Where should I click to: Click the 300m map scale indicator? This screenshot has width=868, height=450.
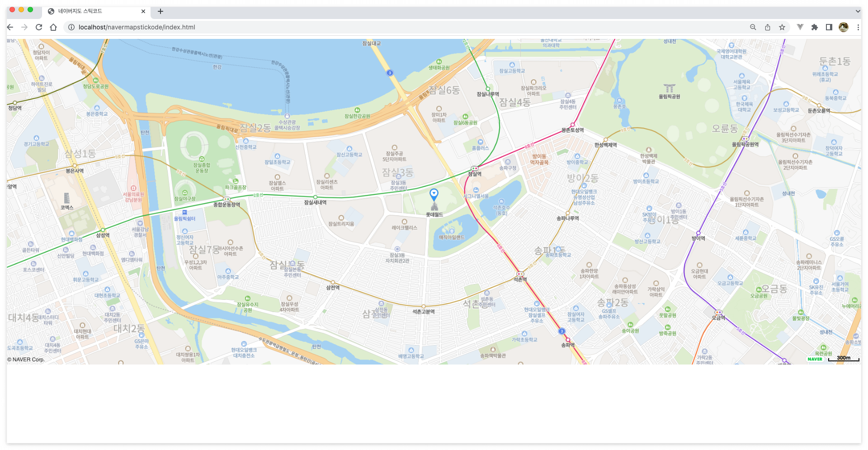coord(844,359)
